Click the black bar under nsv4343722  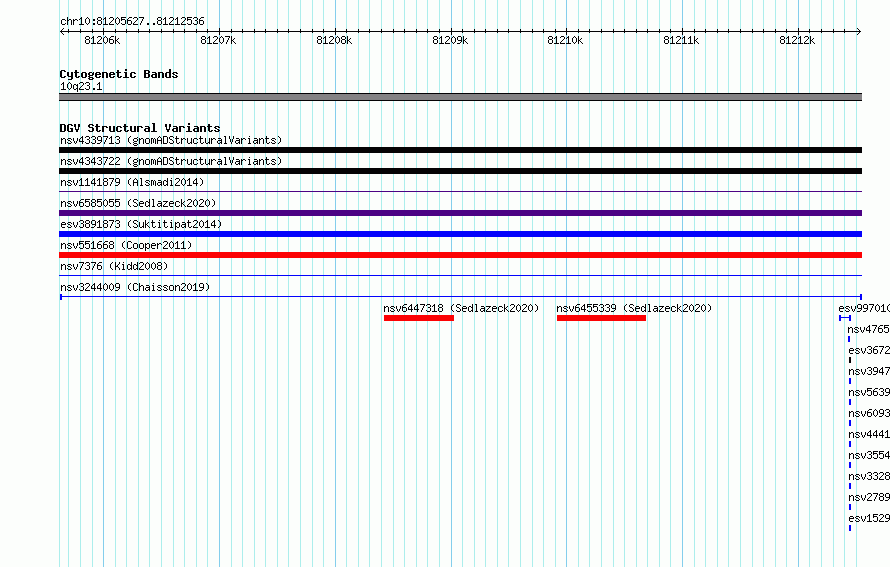460,171
